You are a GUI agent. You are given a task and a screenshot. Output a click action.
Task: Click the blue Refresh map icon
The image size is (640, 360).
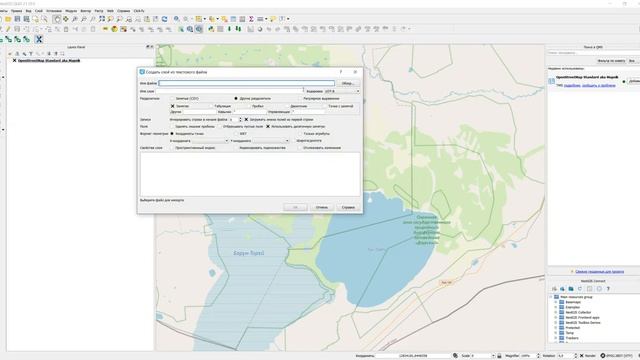tap(164, 19)
